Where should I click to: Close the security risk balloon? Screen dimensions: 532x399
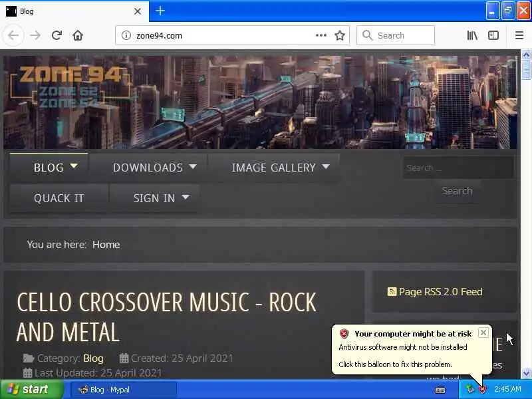483,332
